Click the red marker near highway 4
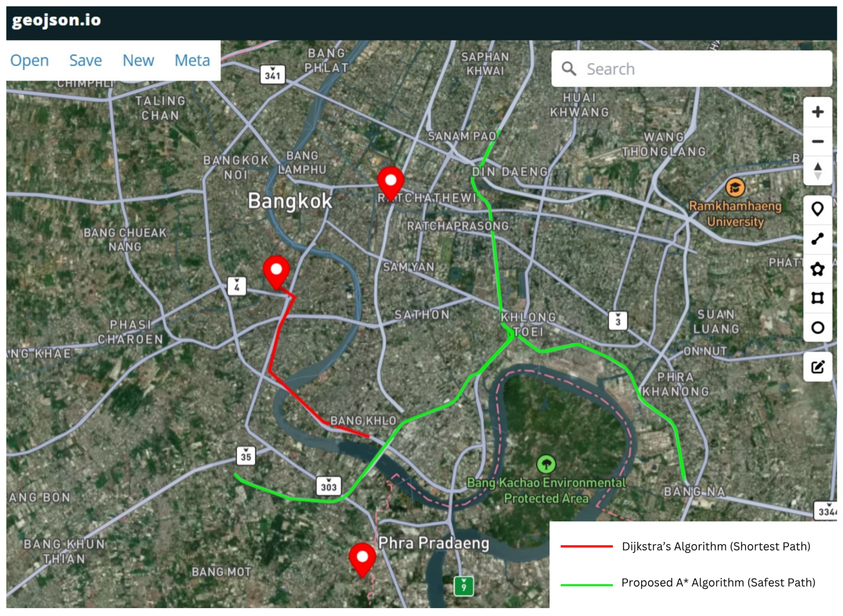843x616 pixels. (276, 273)
